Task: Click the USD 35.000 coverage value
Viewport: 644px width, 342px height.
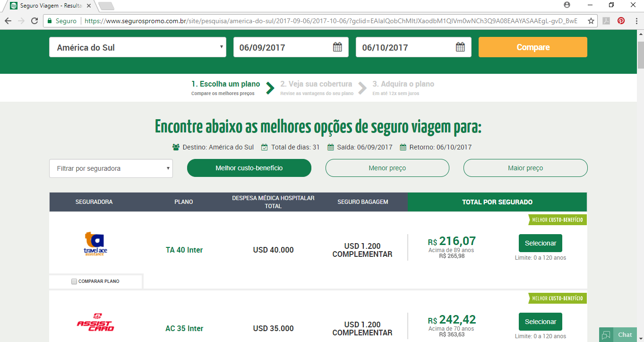Action: pyautogui.click(x=273, y=328)
